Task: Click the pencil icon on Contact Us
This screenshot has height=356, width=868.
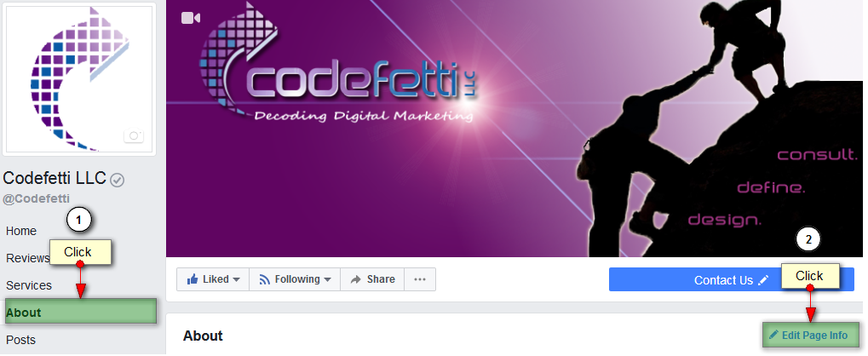Action: 763,280
